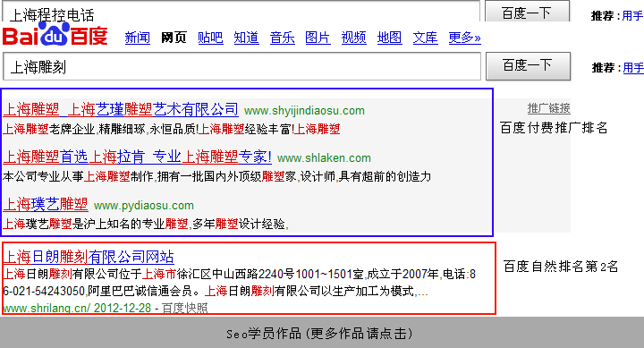Go to the 音乐 tab
This screenshot has width=644, height=348.
coord(282,38)
